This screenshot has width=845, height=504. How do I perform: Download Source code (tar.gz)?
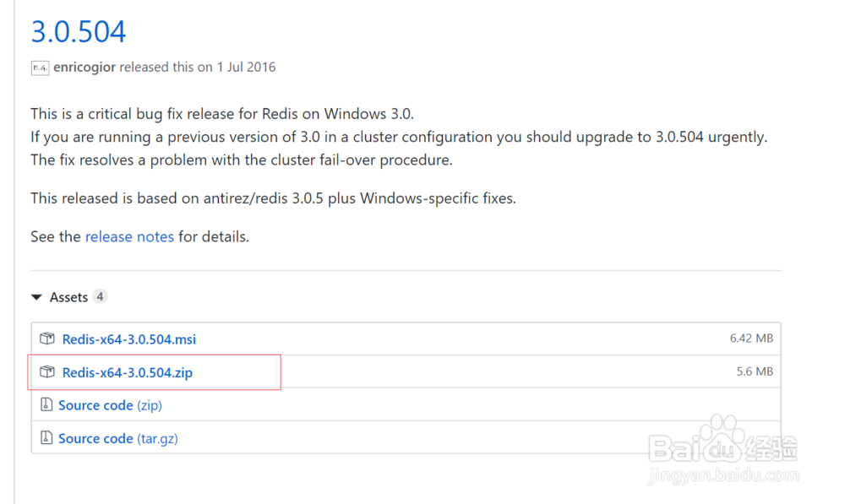(x=118, y=439)
